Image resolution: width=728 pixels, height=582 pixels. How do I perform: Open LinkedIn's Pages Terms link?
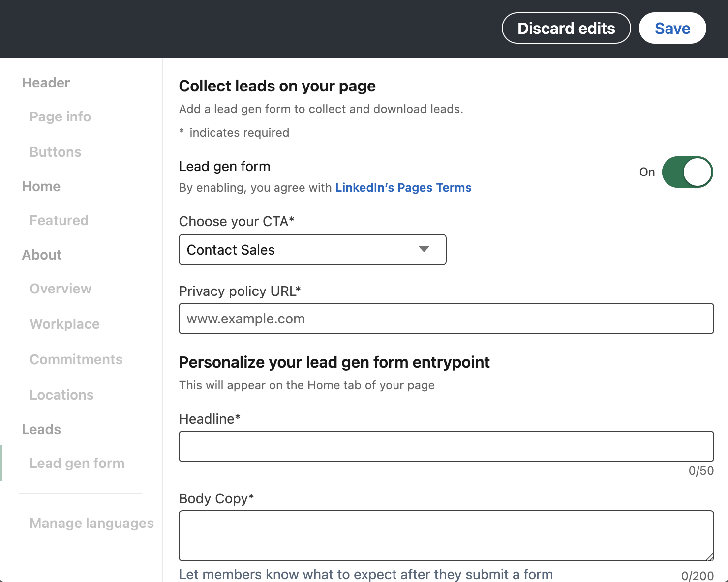pos(403,187)
